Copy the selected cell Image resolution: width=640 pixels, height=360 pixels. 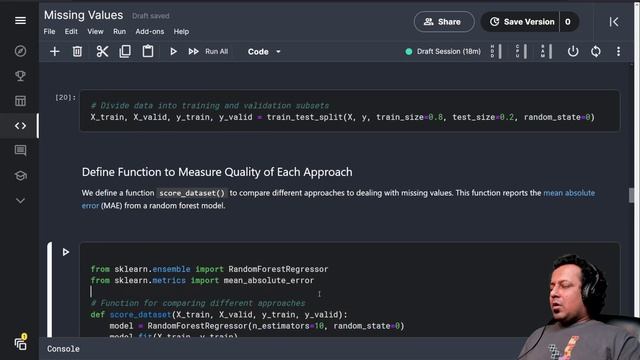[125, 51]
